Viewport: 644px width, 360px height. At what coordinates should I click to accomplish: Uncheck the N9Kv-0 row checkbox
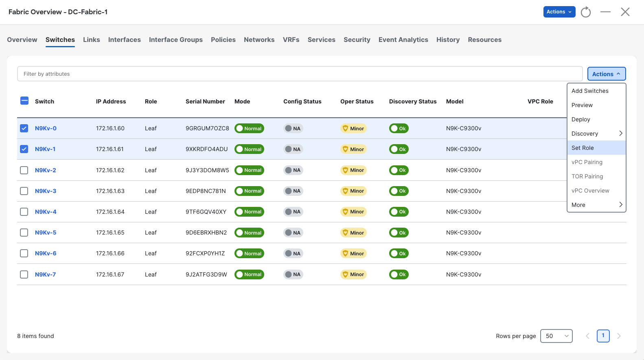tap(24, 128)
